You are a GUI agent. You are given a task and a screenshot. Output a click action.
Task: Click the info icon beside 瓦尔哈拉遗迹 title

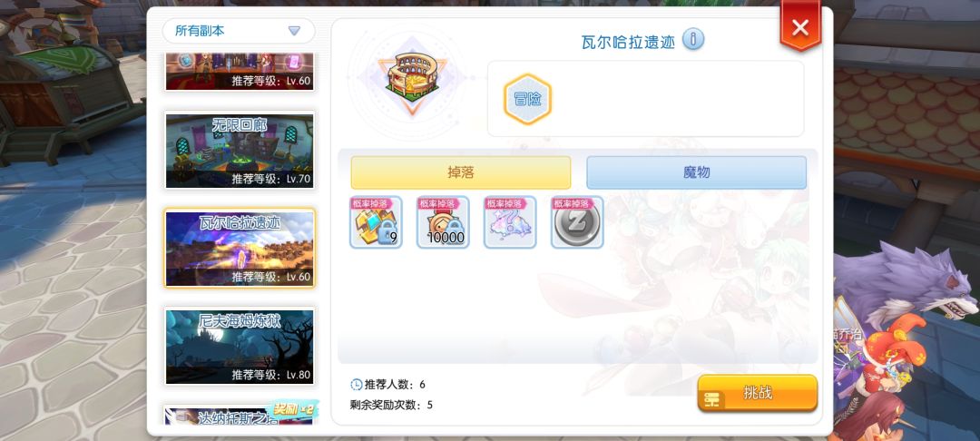pos(692,39)
